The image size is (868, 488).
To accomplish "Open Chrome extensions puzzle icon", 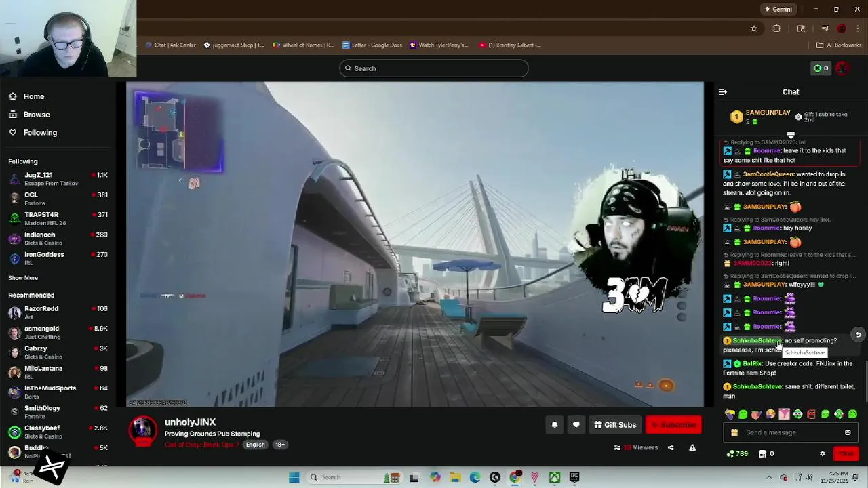I will 776,28.
